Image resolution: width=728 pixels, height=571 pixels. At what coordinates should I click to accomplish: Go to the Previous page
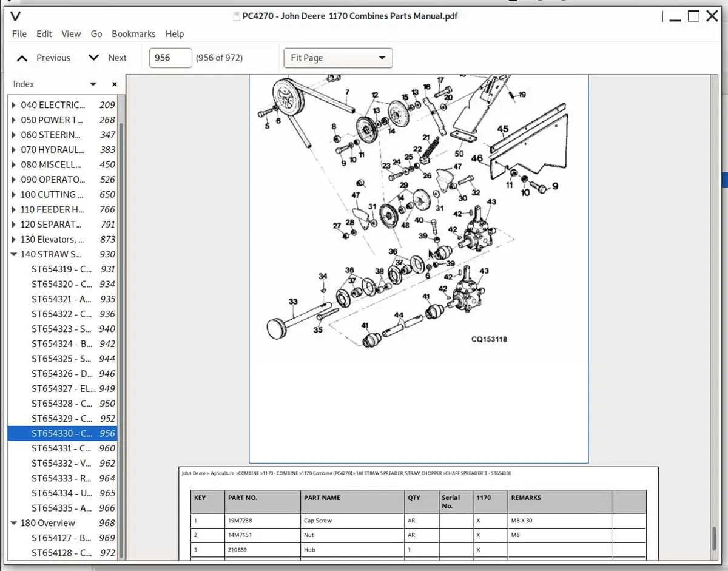pyautogui.click(x=44, y=58)
